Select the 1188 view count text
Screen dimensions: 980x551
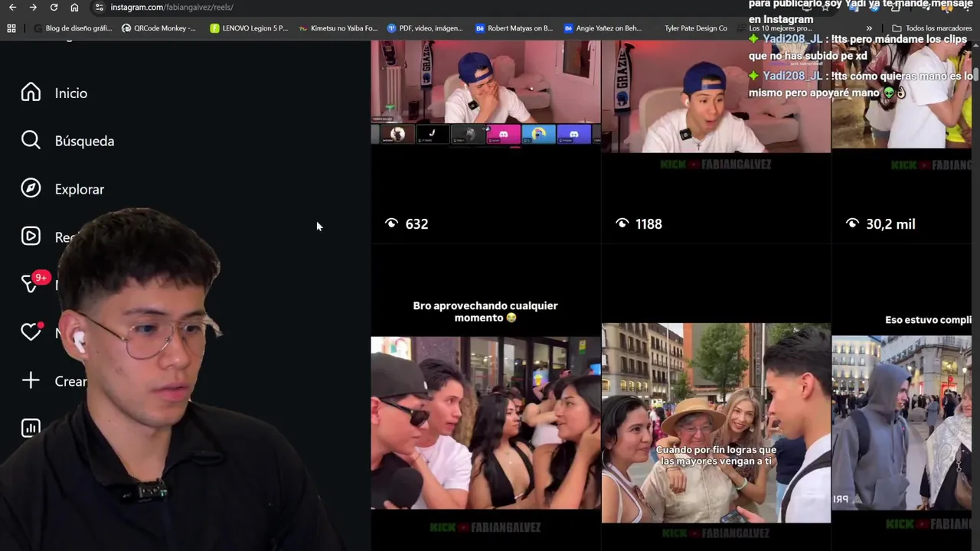pyautogui.click(x=648, y=223)
